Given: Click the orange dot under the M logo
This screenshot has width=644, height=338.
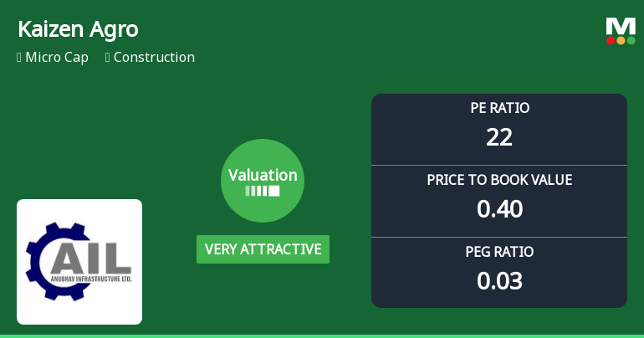Looking at the screenshot, I should [x=621, y=40].
